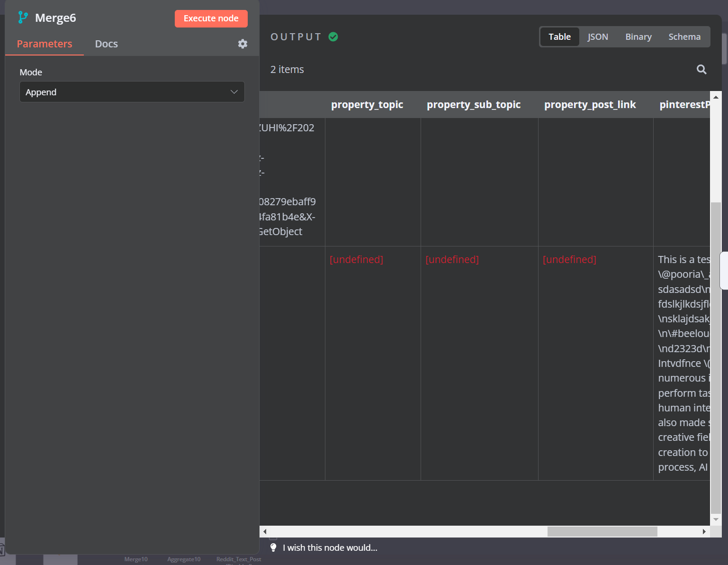728x565 pixels.
Task: Click vertical scrollbar down arrow
Action: (x=716, y=519)
